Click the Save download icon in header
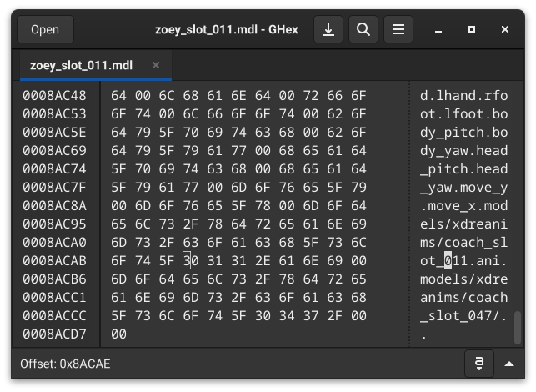The height and width of the screenshot is (392, 536). (x=328, y=30)
